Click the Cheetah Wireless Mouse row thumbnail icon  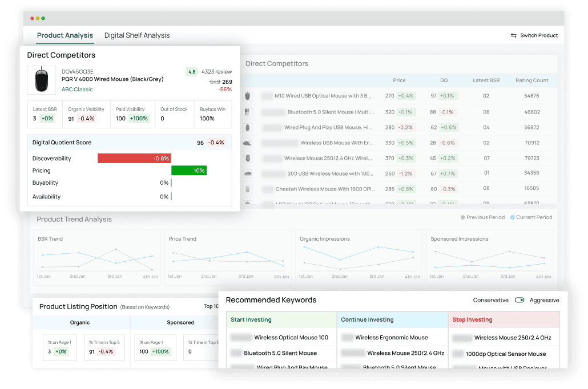(x=247, y=189)
